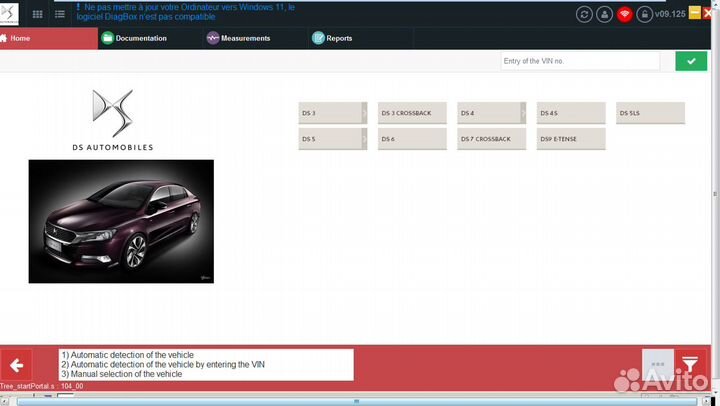720x406 pixels.
Task: Click the Reports notepad icon
Action: [x=318, y=38]
